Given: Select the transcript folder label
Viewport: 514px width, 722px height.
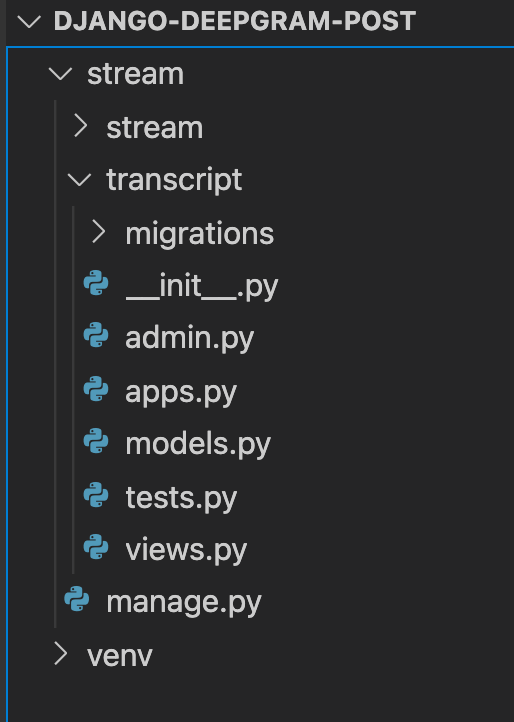Looking at the screenshot, I should (x=174, y=180).
